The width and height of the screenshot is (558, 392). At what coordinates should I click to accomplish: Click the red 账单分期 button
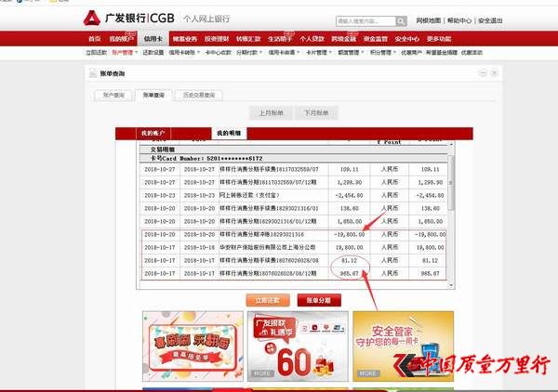point(319,300)
